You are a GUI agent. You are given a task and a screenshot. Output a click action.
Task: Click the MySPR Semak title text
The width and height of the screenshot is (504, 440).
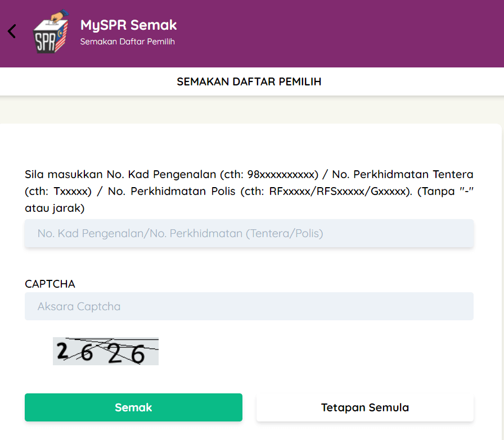129,25
